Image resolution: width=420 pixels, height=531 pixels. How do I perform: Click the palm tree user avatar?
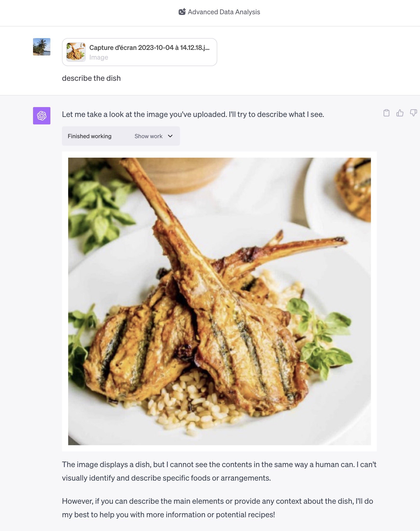click(x=42, y=47)
